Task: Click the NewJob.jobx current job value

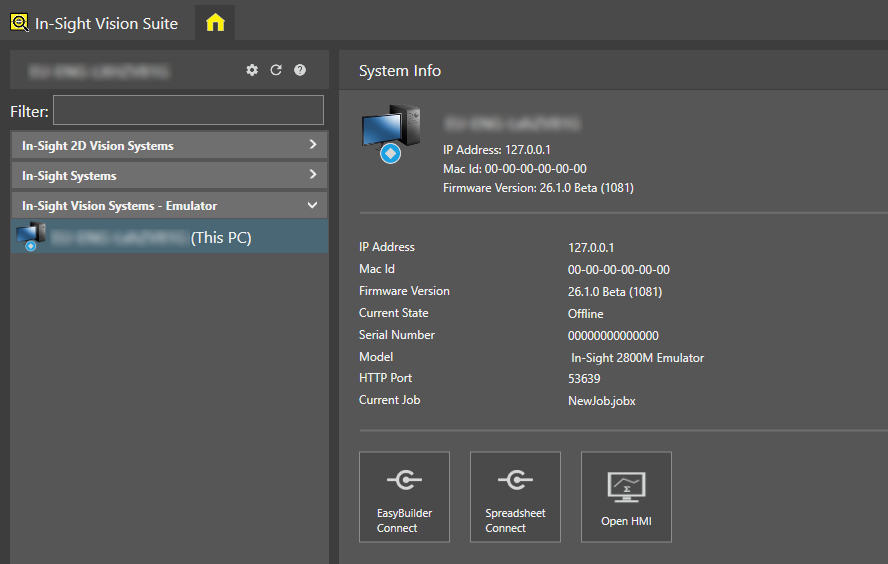Action: (601, 401)
